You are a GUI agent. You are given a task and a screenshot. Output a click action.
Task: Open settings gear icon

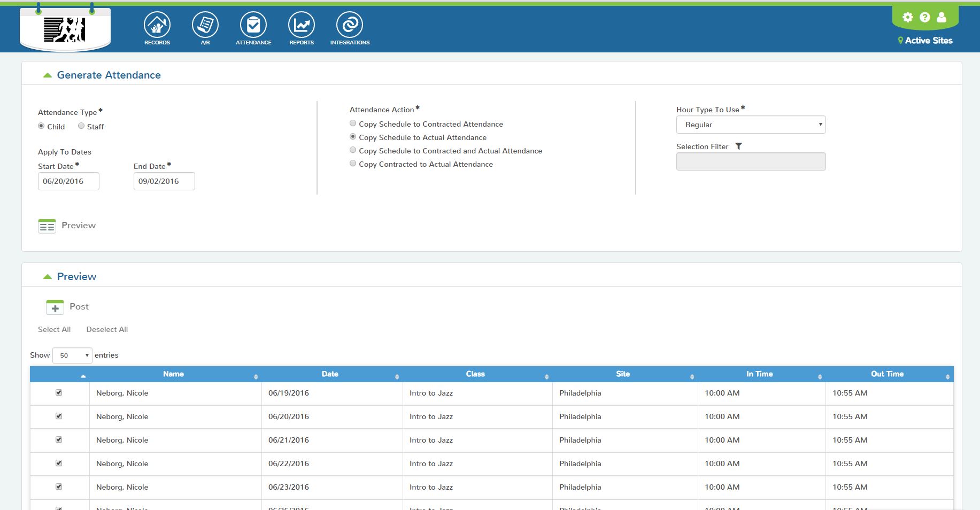[x=908, y=17]
